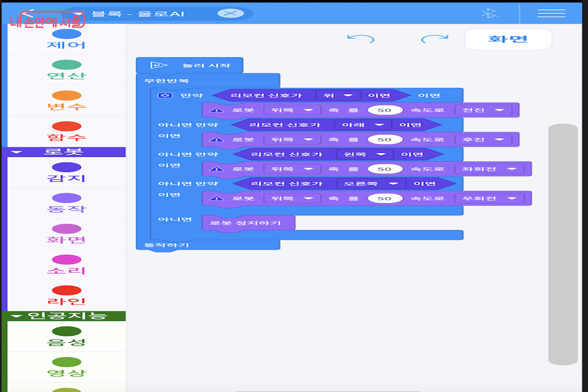Collapse the 로봇 category section

[x=17, y=152]
